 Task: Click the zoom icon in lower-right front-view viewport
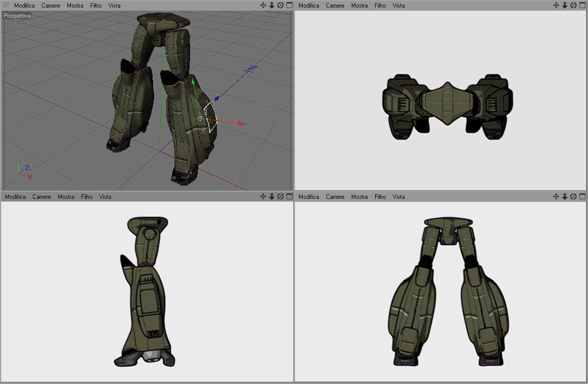coord(565,196)
